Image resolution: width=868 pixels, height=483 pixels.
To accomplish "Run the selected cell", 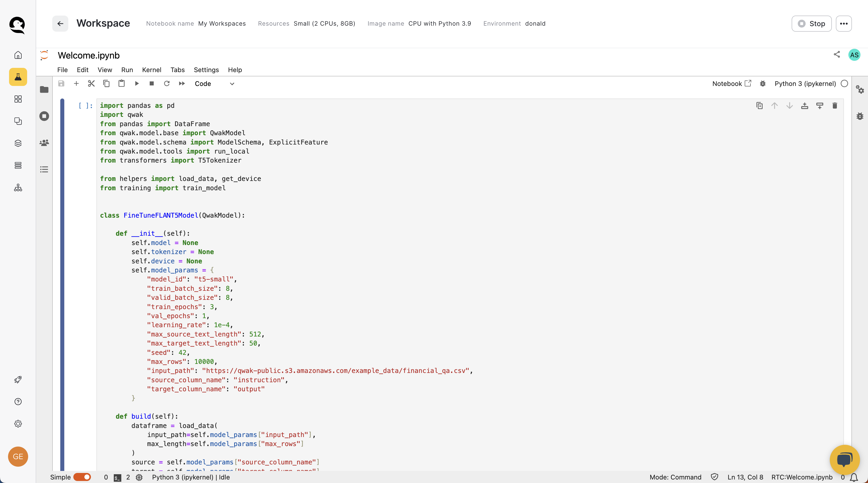I will click(137, 84).
